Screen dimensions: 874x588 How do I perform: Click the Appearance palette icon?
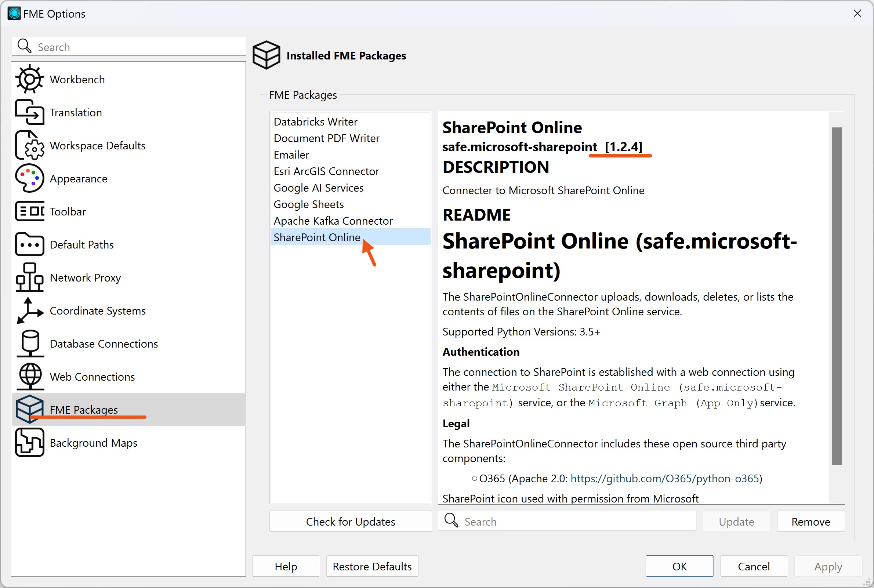coord(30,178)
